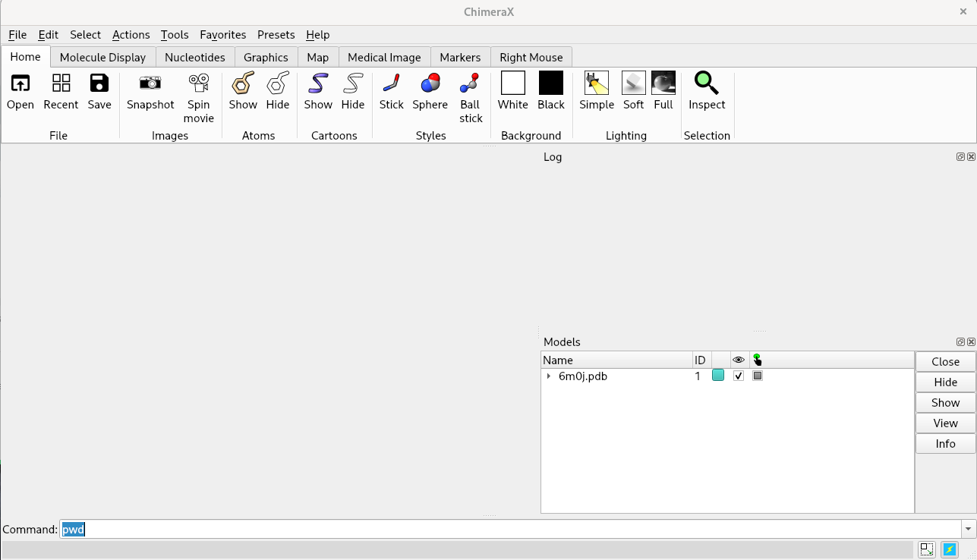Apply Sphere style to atoms
The width and height of the screenshot is (977, 560).
click(430, 83)
